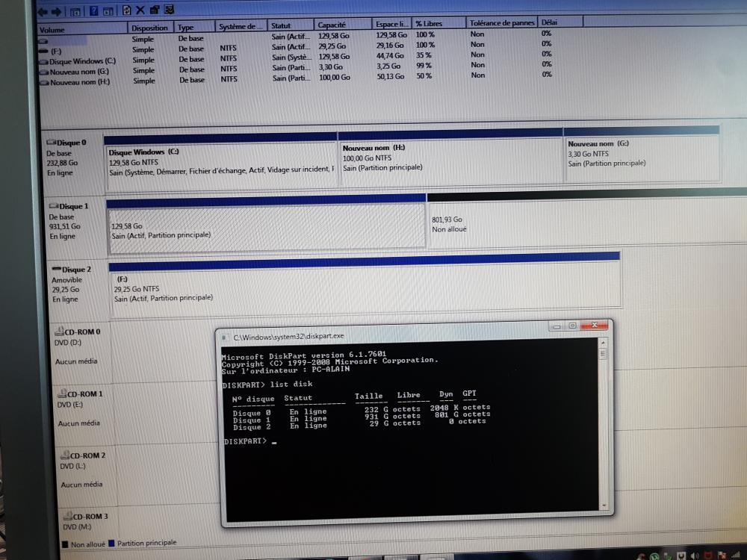Click the CD-ROM 0 drive icon
Image resolution: width=747 pixels, height=560 pixels.
coord(60,332)
